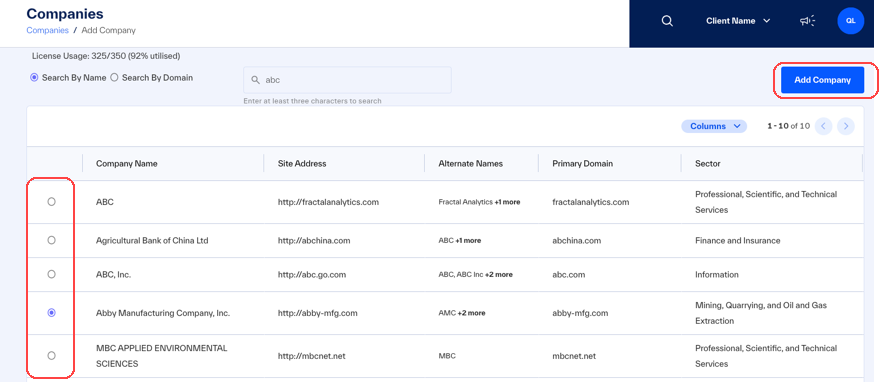
Task: Expand the Client Name dropdown
Action: [x=738, y=21]
